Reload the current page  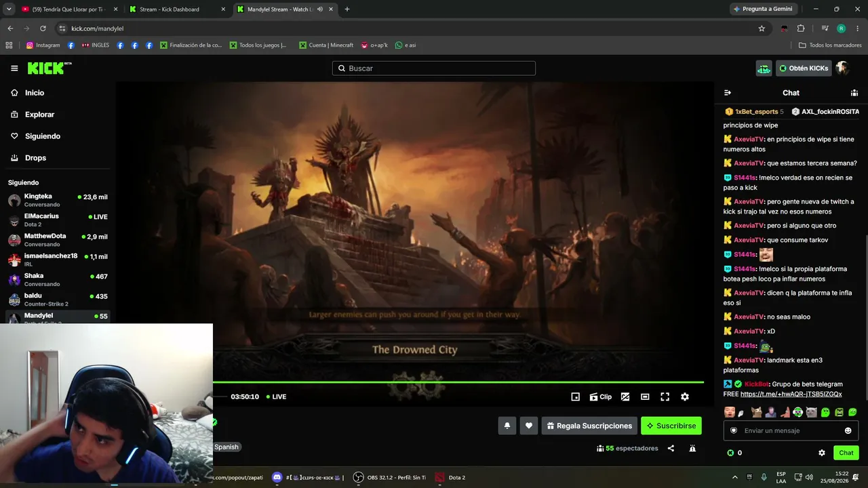click(x=43, y=28)
